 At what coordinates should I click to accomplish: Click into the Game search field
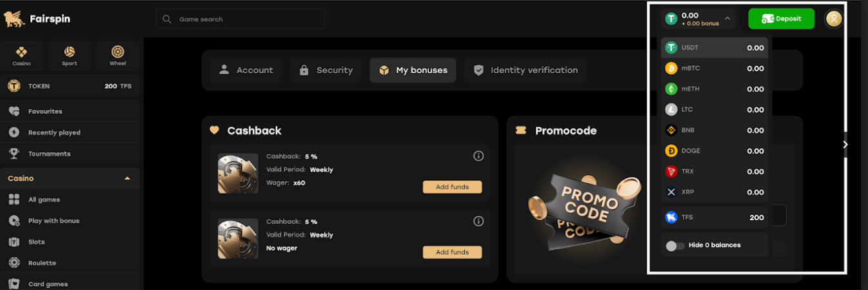tap(241, 19)
